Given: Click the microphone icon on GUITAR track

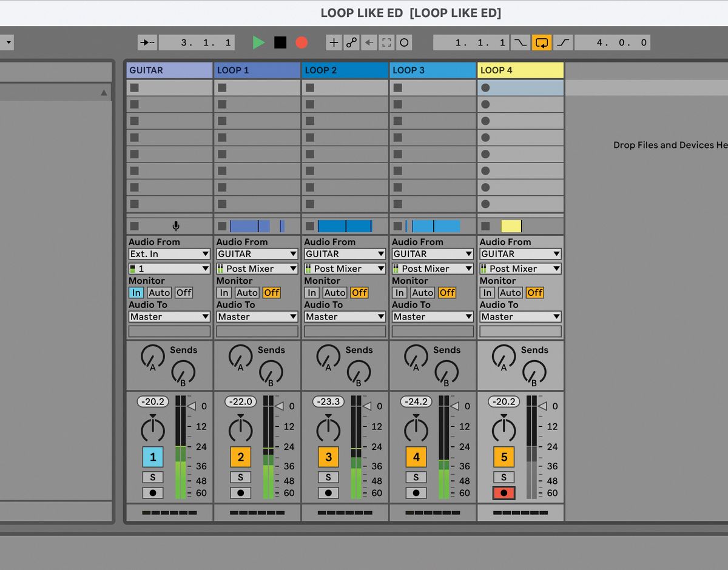Looking at the screenshot, I should coord(176,226).
